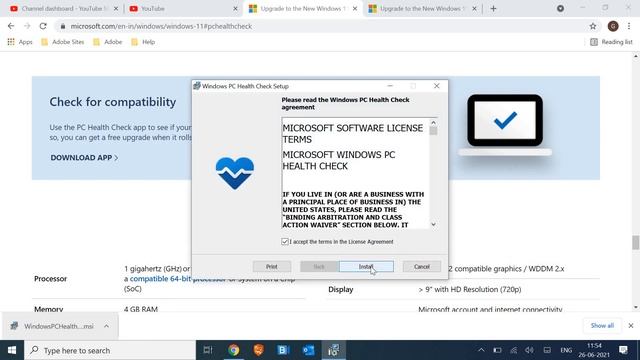The width and height of the screenshot is (640, 360).
Task: Open the network status icon
Action: point(513,350)
